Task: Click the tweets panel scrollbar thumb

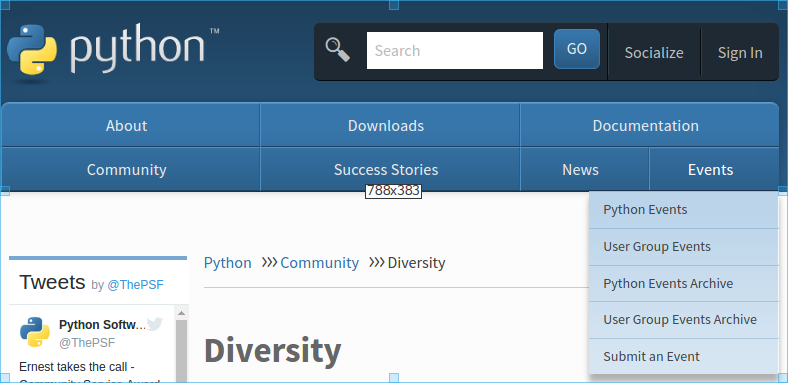Action: point(181,351)
